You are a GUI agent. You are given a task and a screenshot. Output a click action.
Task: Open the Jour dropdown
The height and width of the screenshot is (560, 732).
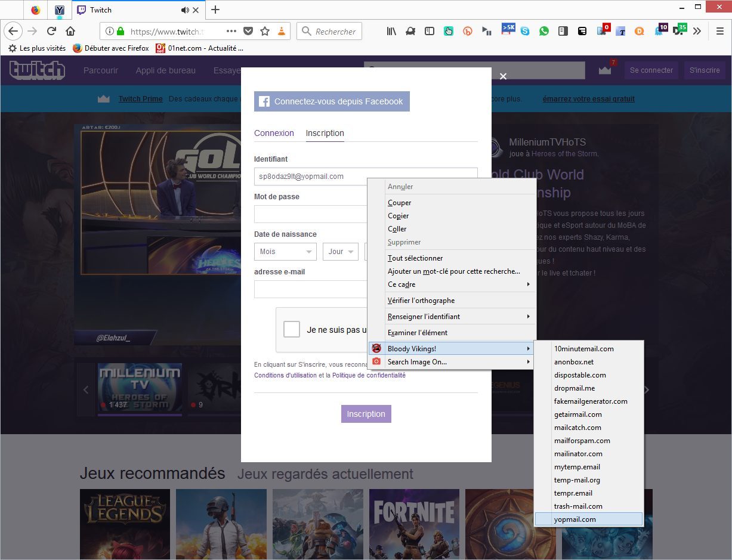[341, 252]
